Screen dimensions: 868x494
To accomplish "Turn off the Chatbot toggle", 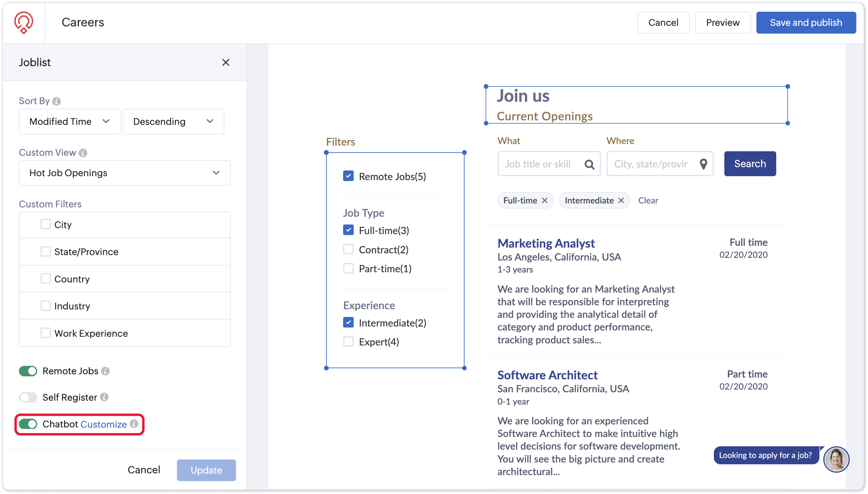I will point(28,424).
